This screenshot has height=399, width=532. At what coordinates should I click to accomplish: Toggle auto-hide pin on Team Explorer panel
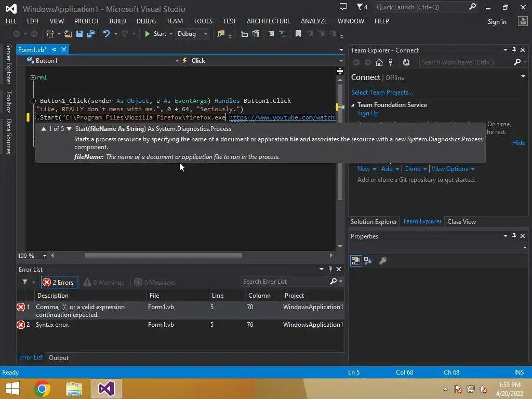pyautogui.click(x=514, y=50)
